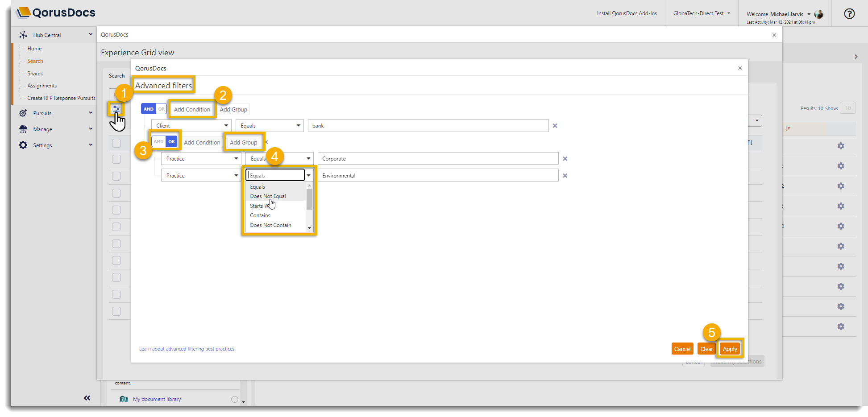Screen dimensions: 868x417
Task: Open Shares in sidebar
Action: pyautogui.click(x=35, y=74)
